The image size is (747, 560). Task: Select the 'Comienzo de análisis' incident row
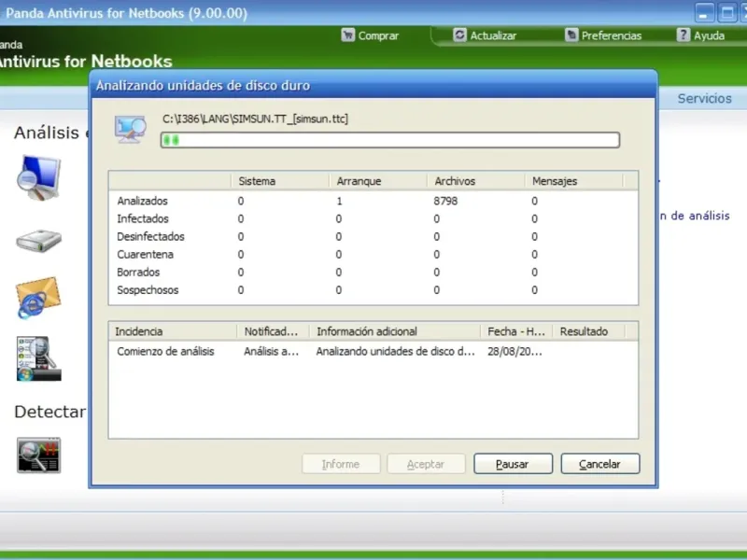pos(373,352)
